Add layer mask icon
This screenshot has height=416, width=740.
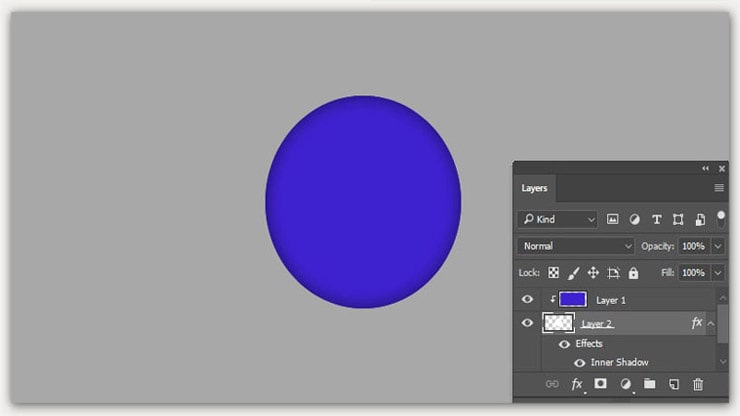(600, 383)
